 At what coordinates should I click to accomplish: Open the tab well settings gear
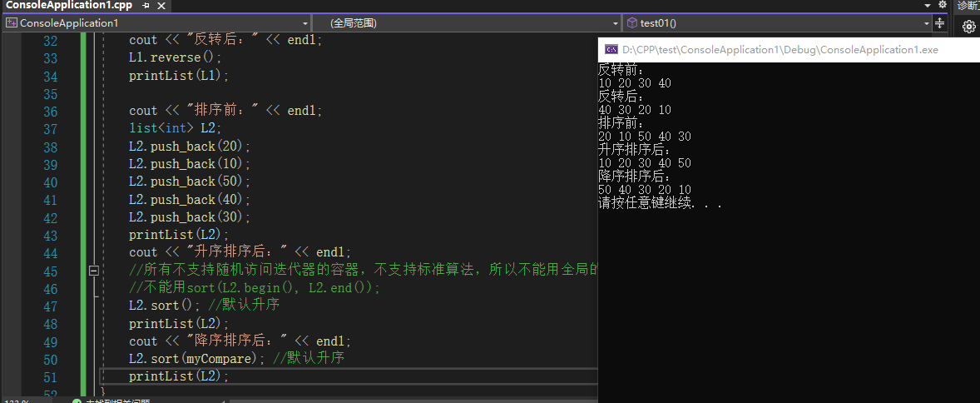click(943, 5)
